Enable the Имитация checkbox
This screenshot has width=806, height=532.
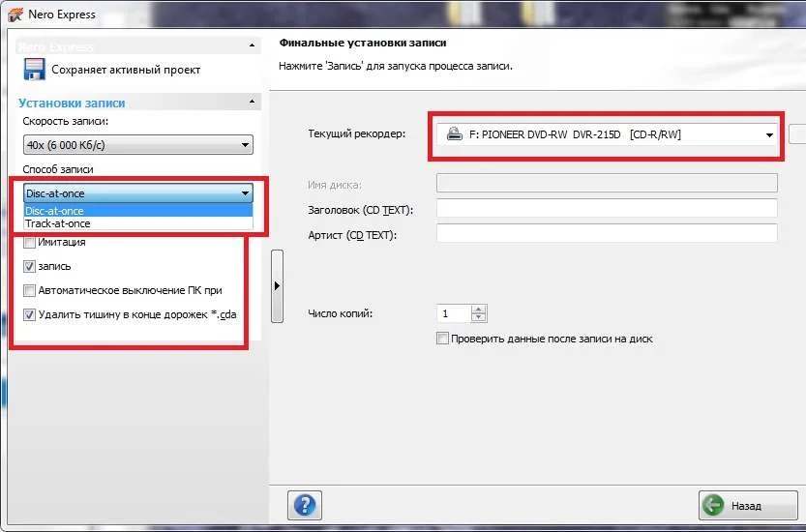29,242
